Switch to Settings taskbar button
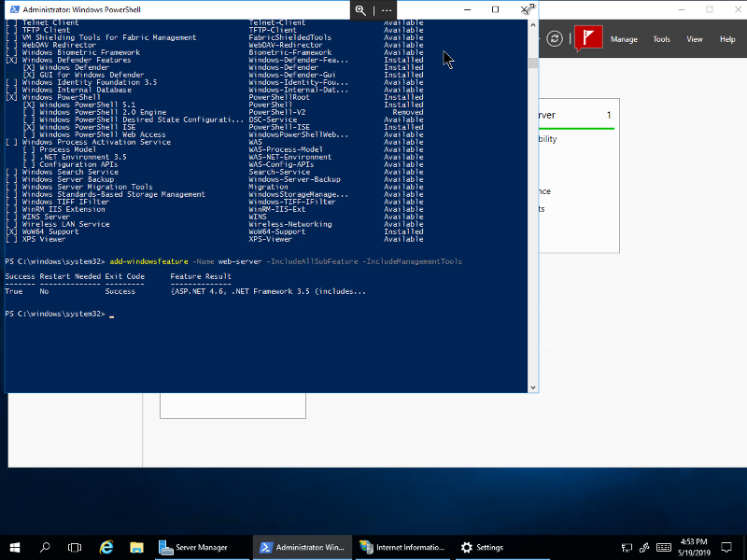Image resolution: width=747 pixels, height=560 pixels. click(x=502, y=547)
